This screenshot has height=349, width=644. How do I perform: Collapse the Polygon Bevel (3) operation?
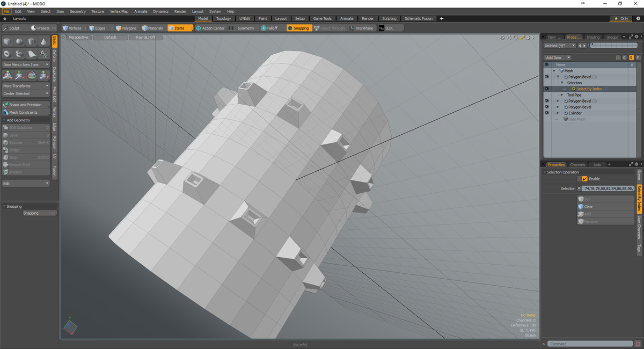click(x=559, y=76)
